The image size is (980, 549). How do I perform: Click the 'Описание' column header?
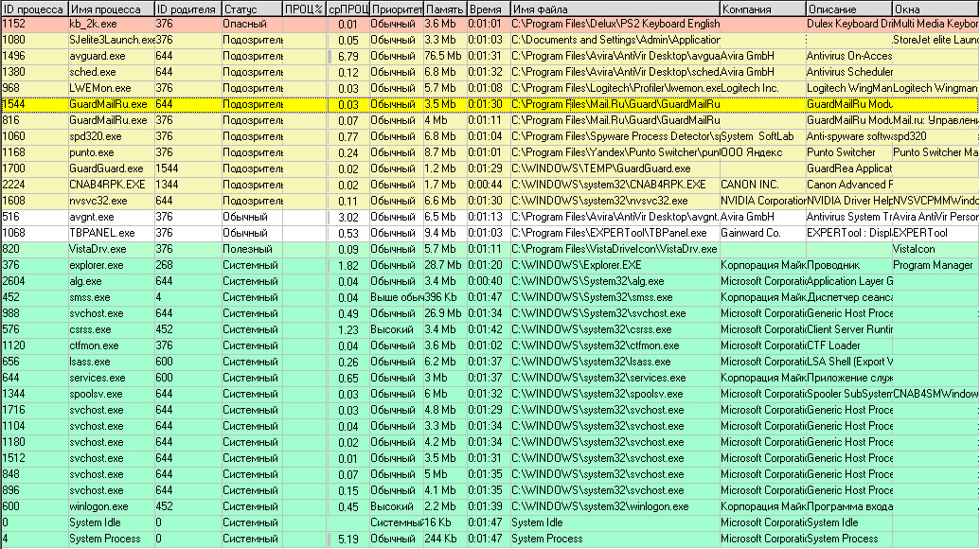(848, 9)
